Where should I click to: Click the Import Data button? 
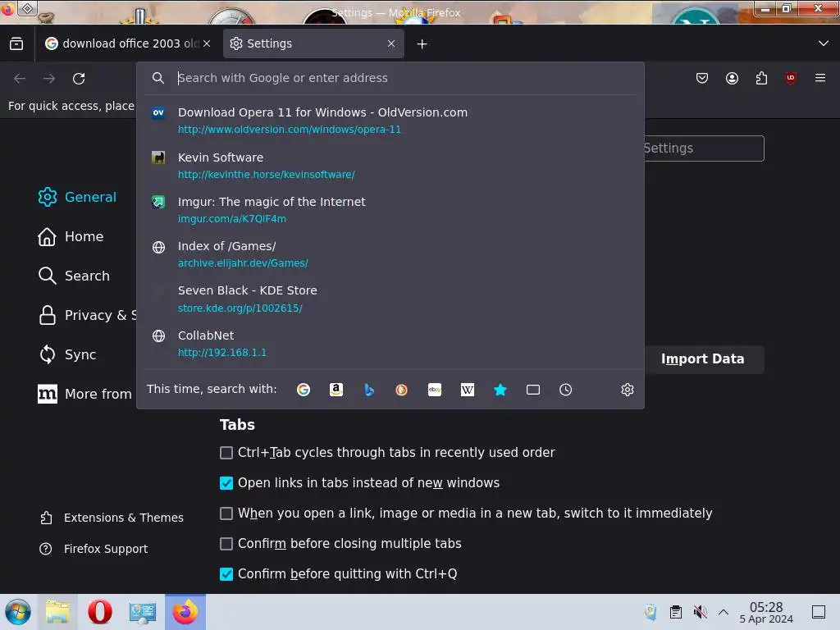tap(702, 359)
